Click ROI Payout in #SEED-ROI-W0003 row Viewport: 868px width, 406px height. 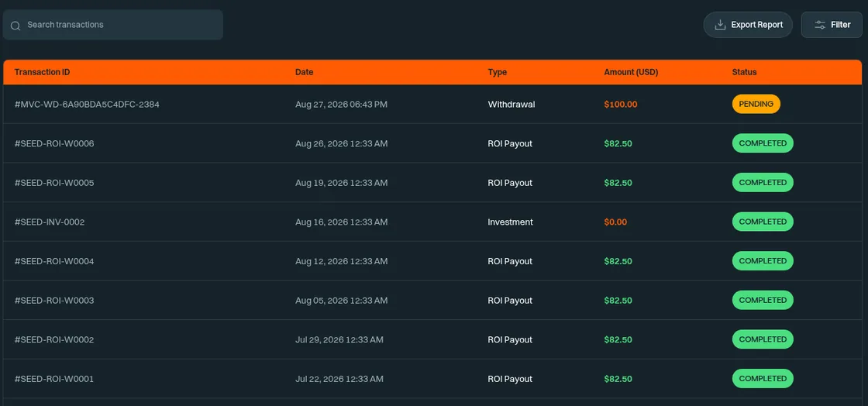510,301
